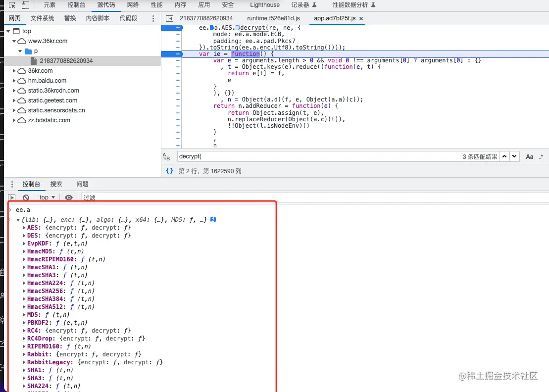Toggle the file navigator sidebar icon
The width and height of the screenshot is (549, 392).
click(169, 18)
